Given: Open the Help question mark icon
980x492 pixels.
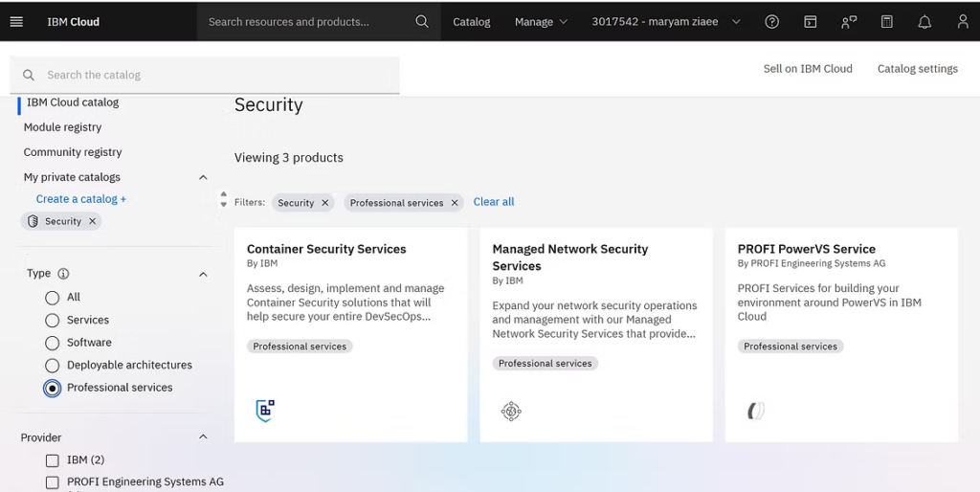Looking at the screenshot, I should [x=772, y=22].
